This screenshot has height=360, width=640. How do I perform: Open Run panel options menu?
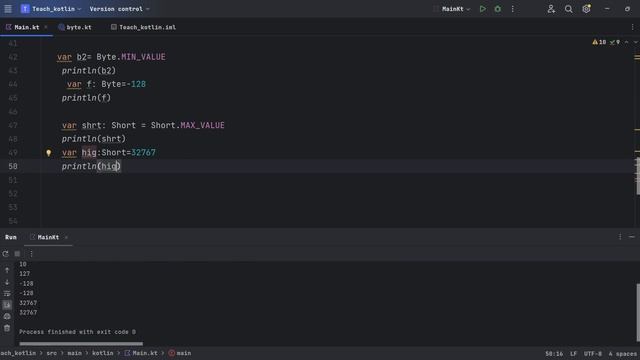point(620,237)
